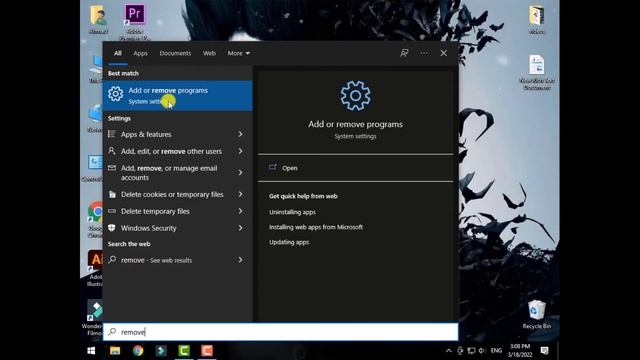Click the drive icon beside Delete temporary files
This screenshot has width=640, height=360.
111,211
